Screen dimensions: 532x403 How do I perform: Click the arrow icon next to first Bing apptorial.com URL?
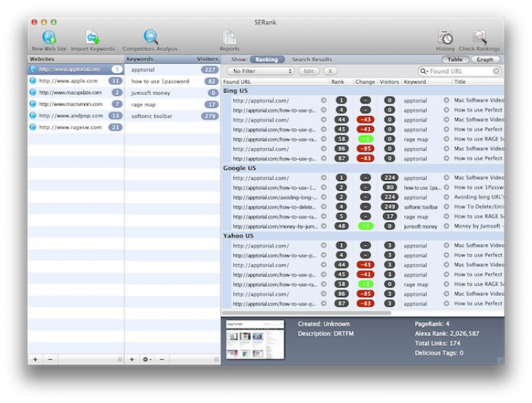(x=323, y=100)
